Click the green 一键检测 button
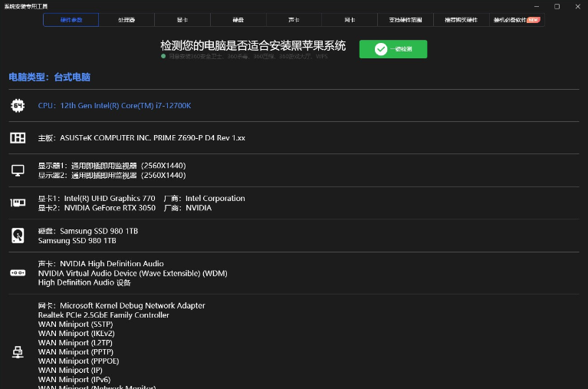The image size is (588, 389). [393, 49]
